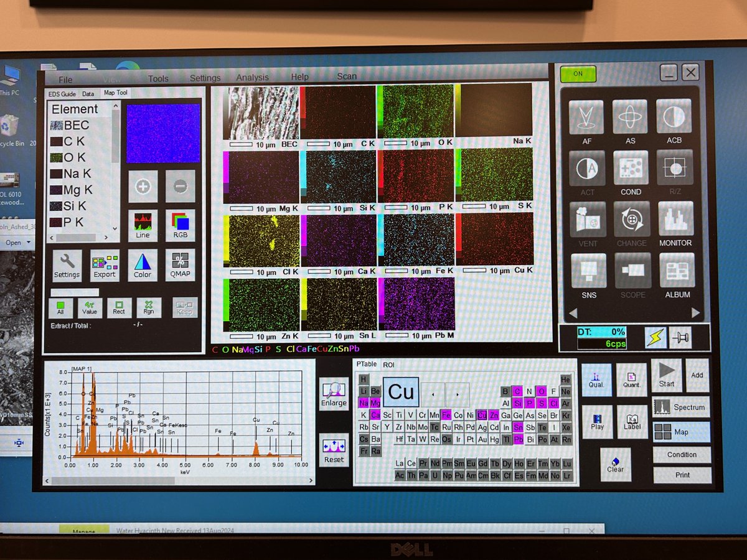Click the next element arrow beside Cu
Screen dimensions: 747x560
tap(458, 394)
